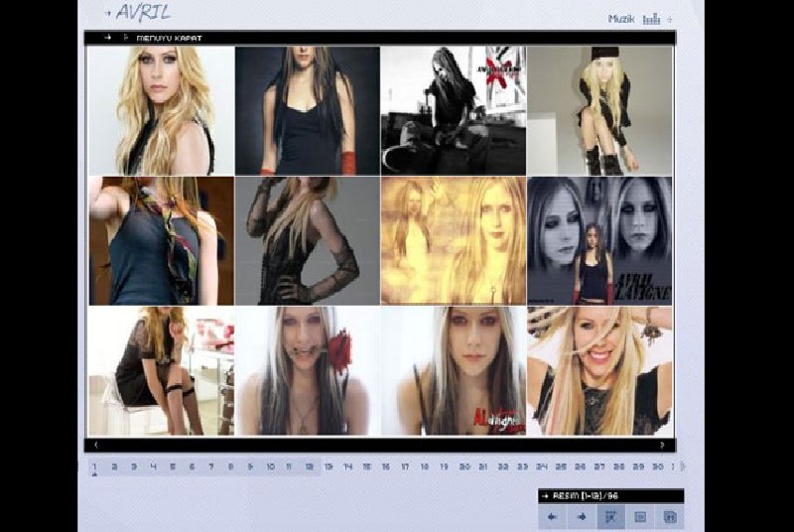Select page number 27
Image resolution: width=794 pixels, height=532 pixels.
pos(599,466)
